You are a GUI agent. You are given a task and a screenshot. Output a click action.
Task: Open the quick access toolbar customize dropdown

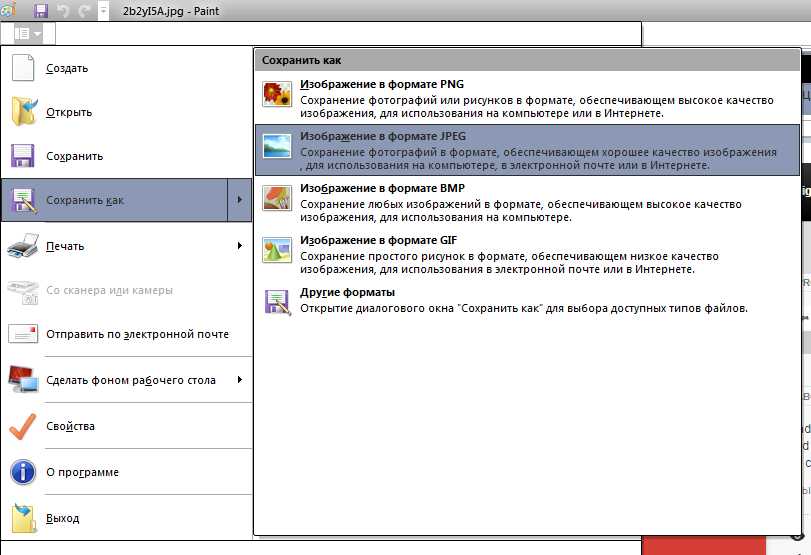tap(103, 10)
